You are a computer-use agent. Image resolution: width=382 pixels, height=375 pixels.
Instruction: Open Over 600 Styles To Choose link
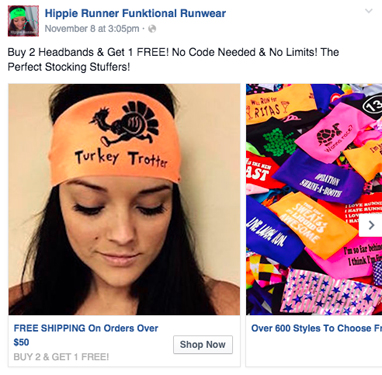coord(316,328)
